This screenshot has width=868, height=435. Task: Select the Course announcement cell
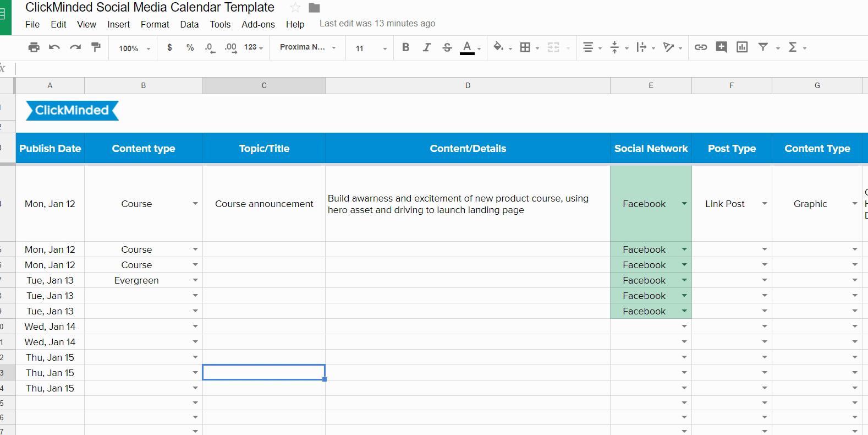pyautogui.click(x=264, y=204)
